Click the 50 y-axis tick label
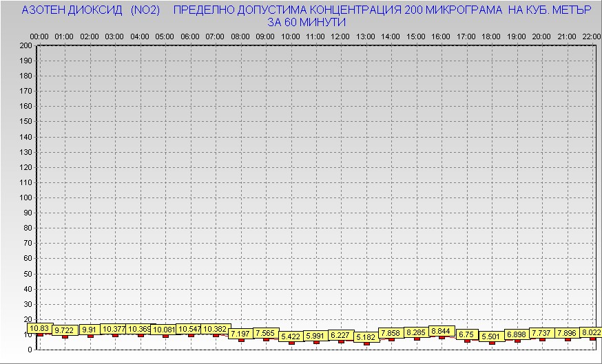Image resolution: width=602 pixels, height=364 pixels. [28, 273]
